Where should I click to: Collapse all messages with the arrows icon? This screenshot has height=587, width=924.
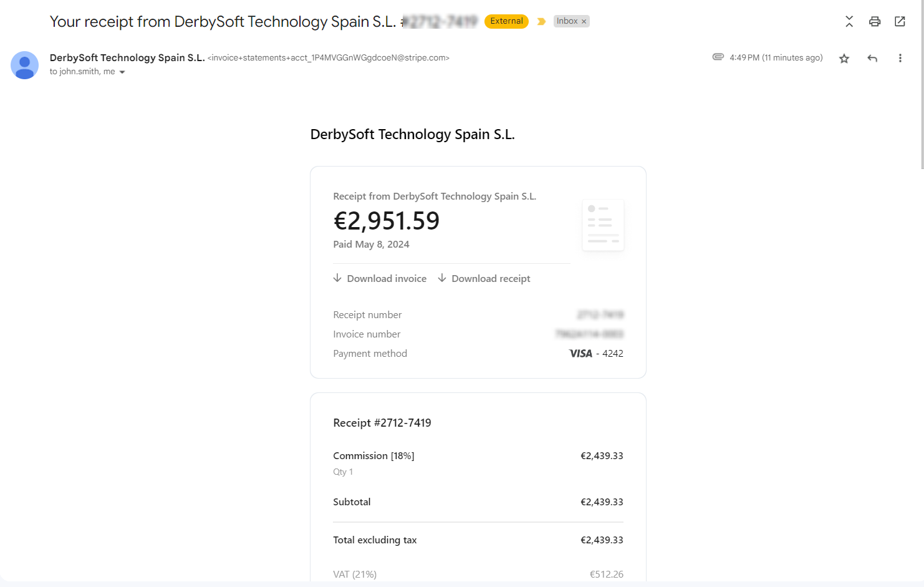pos(849,21)
